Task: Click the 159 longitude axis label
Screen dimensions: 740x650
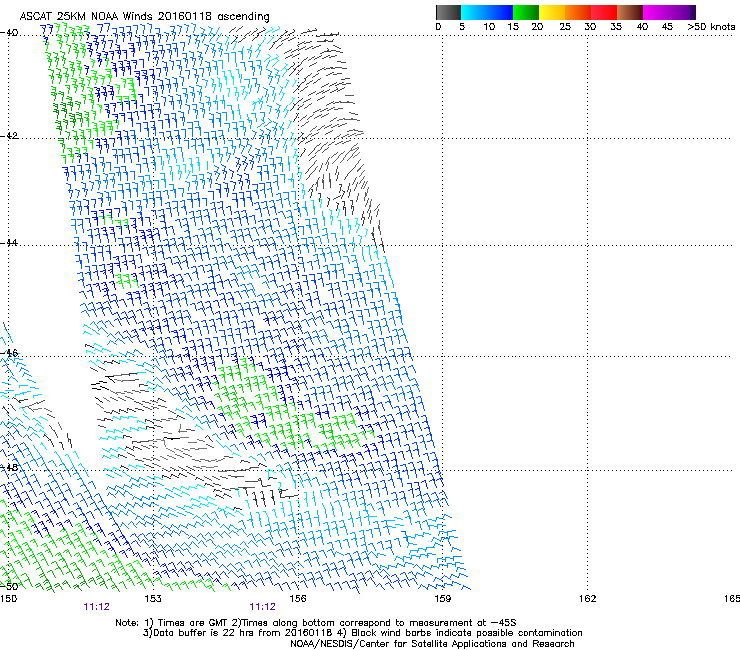Action: point(443,599)
